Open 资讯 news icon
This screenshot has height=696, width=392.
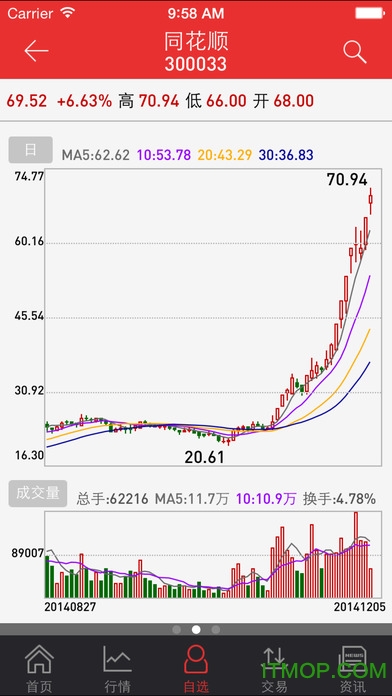(x=352, y=660)
